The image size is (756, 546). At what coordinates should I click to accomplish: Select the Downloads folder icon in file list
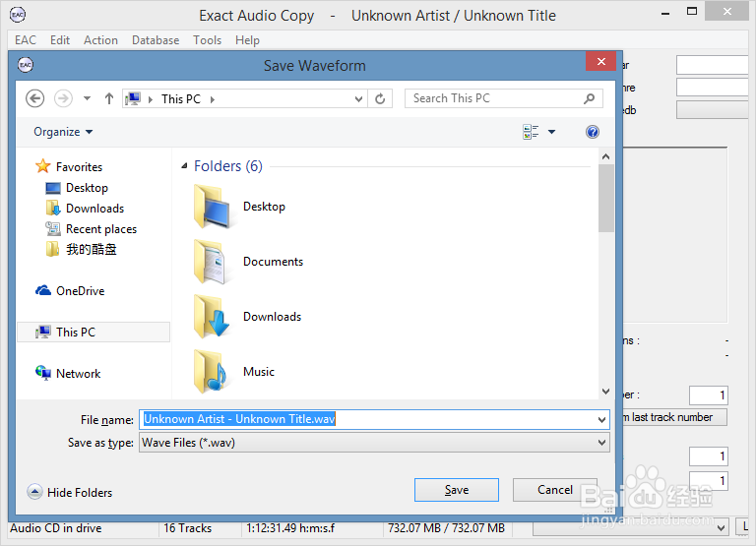tap(212, 317)
